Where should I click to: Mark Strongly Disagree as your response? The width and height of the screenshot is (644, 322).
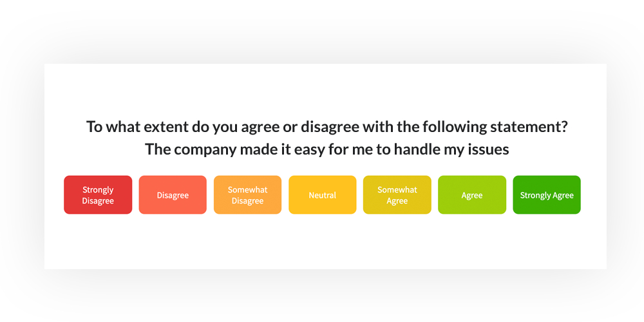[98, 194]
